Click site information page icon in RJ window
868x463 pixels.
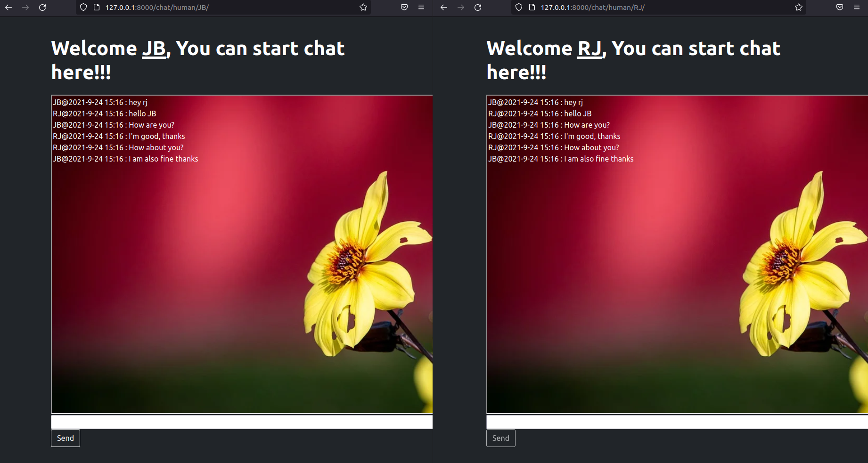(x=532, y=8)
